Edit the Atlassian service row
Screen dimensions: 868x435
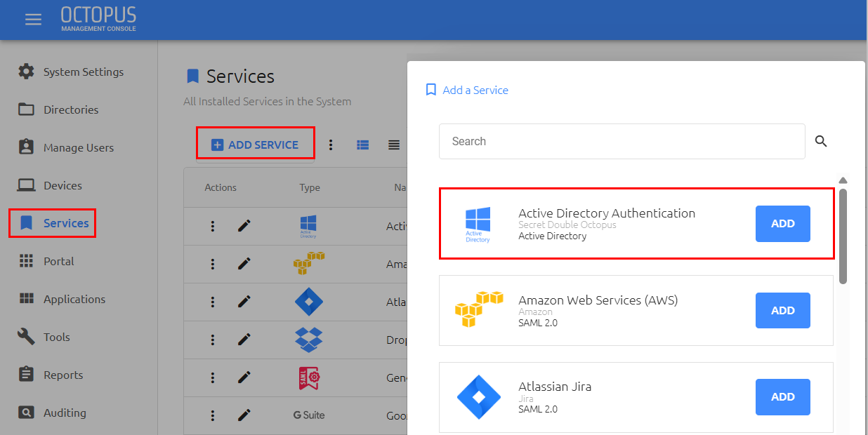point(244,302)
